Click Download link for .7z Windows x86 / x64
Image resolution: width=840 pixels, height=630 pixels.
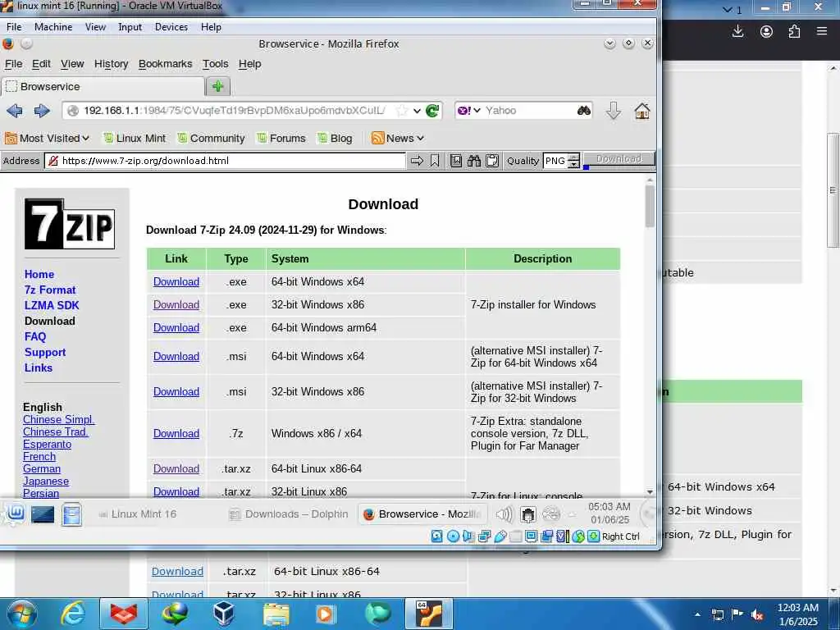coord(176,433)
